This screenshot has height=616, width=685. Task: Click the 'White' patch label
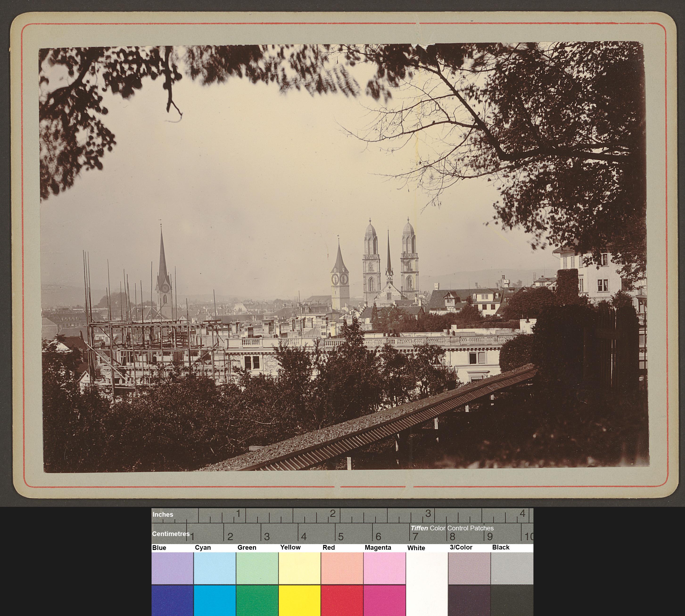416,548
